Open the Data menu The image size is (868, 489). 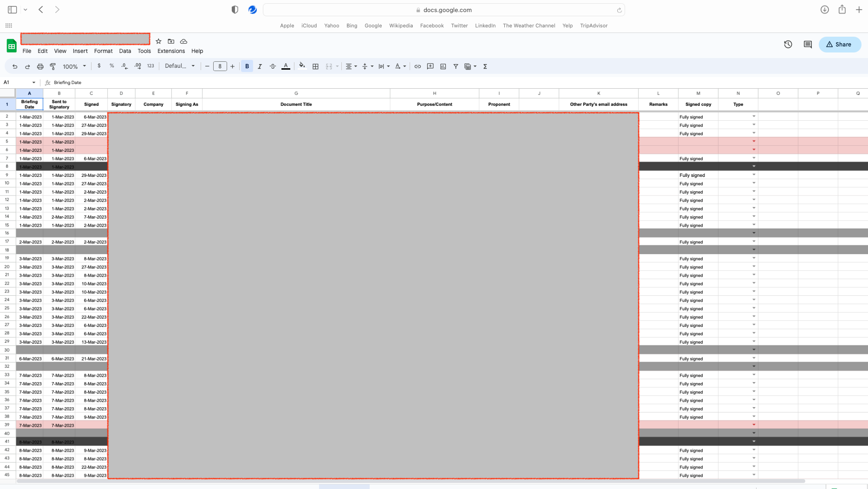pos(125,51)
